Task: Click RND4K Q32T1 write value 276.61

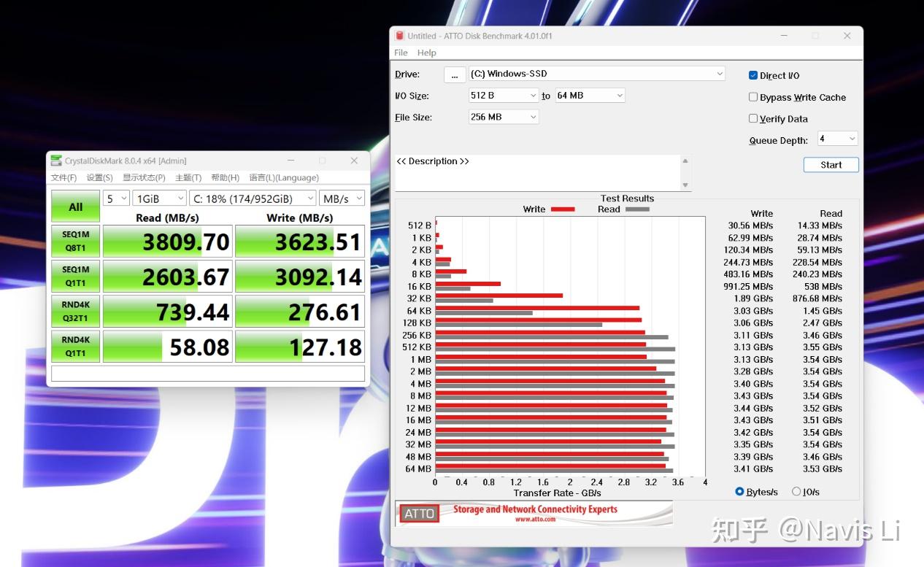Action: coord(300,312)
